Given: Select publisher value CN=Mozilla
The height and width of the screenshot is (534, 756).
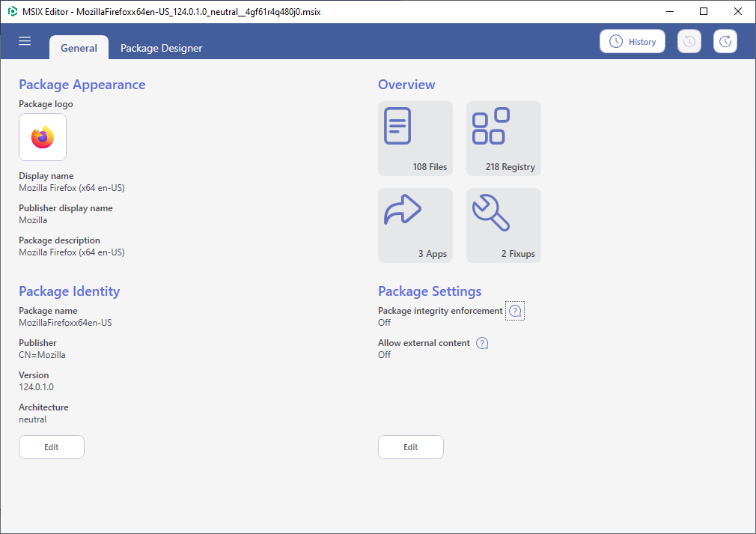Looking at the screenshot, I should coord(42,355).
